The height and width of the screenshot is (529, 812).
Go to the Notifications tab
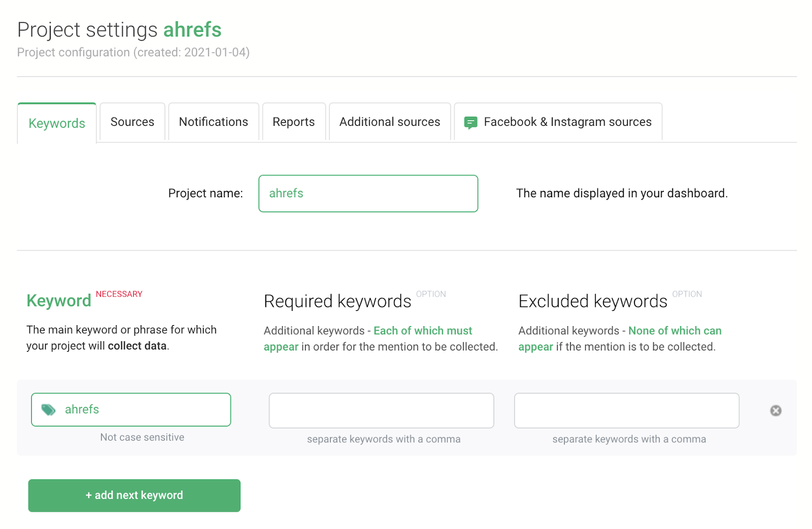click(x=214, y=122)
